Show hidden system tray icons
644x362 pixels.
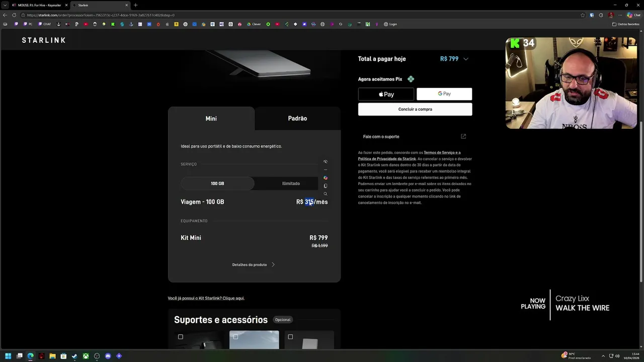pos(603,356)
